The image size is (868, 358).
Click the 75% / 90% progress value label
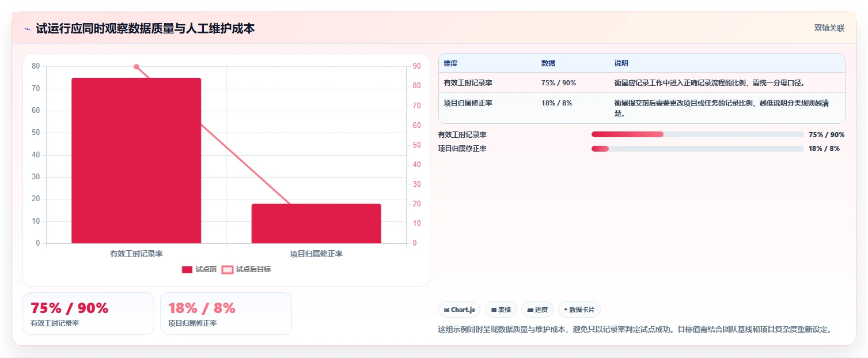827,135
